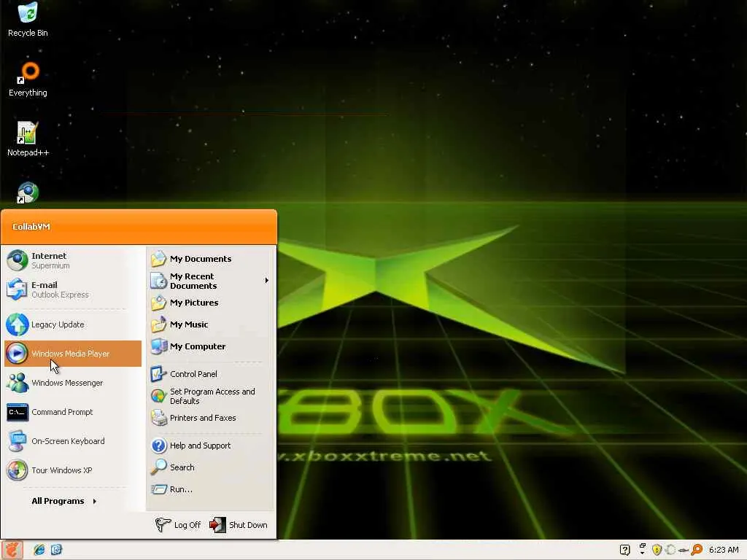Viewport: 747px width, 560px height.
Task: Click the My Documents folder icon
Action: point(158,259)
